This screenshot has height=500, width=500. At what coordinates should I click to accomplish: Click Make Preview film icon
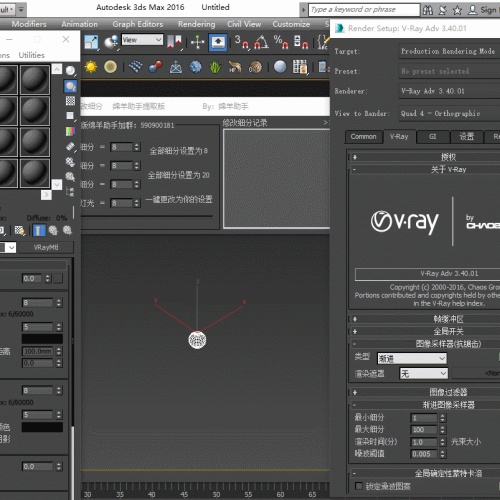click(70, 146)
